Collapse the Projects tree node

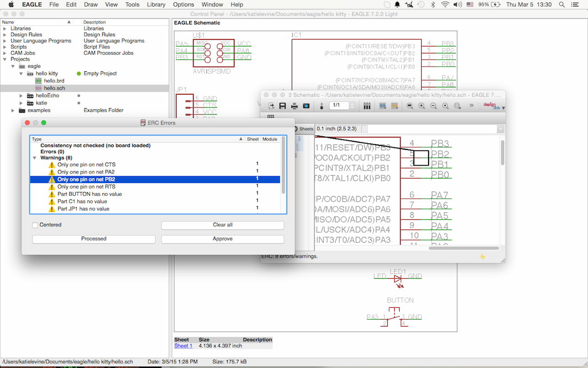pos(5,59)
